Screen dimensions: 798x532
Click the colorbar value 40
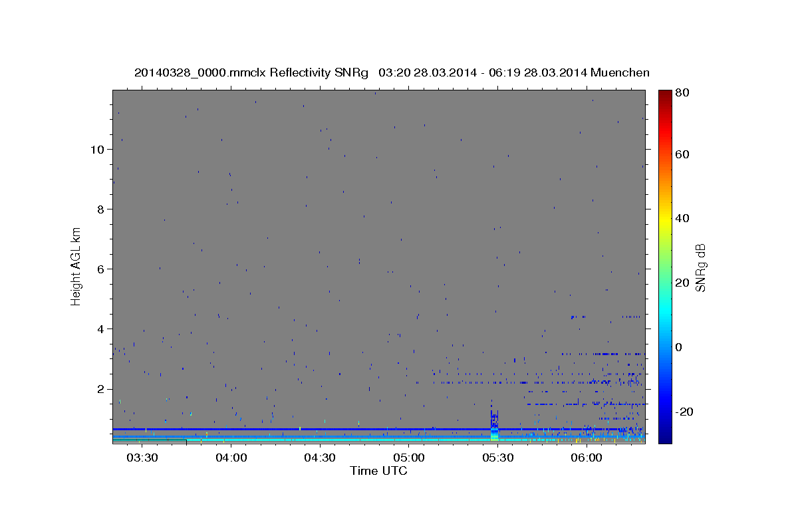[684, 218]
